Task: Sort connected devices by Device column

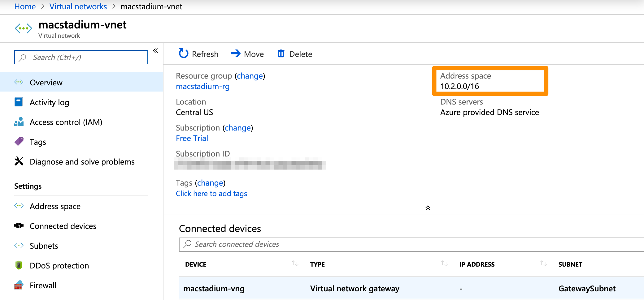Action: pos(295,264)
